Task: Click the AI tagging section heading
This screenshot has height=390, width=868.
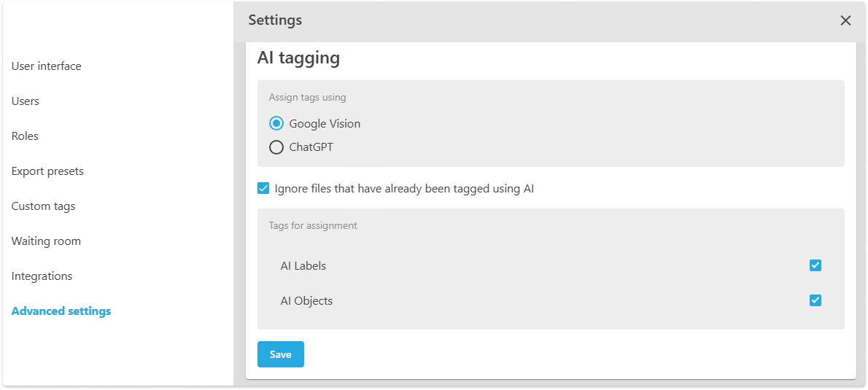Action: [298, 58]
